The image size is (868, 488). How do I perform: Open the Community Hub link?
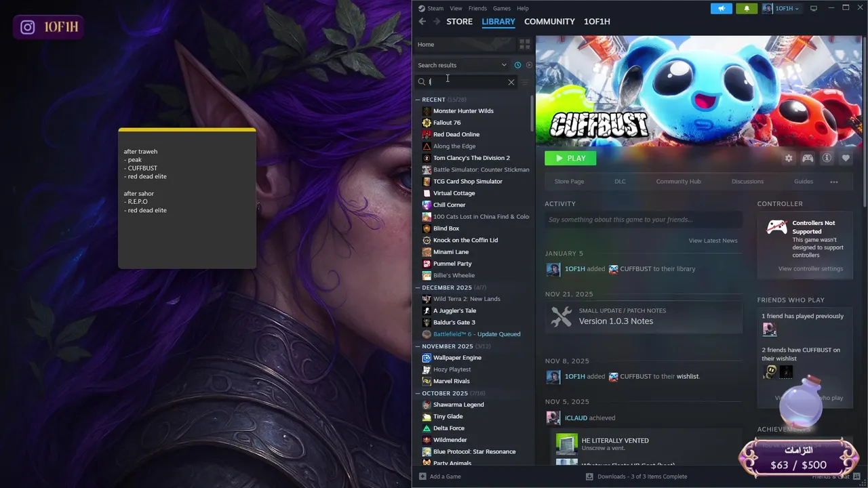[x=678, y=182]
